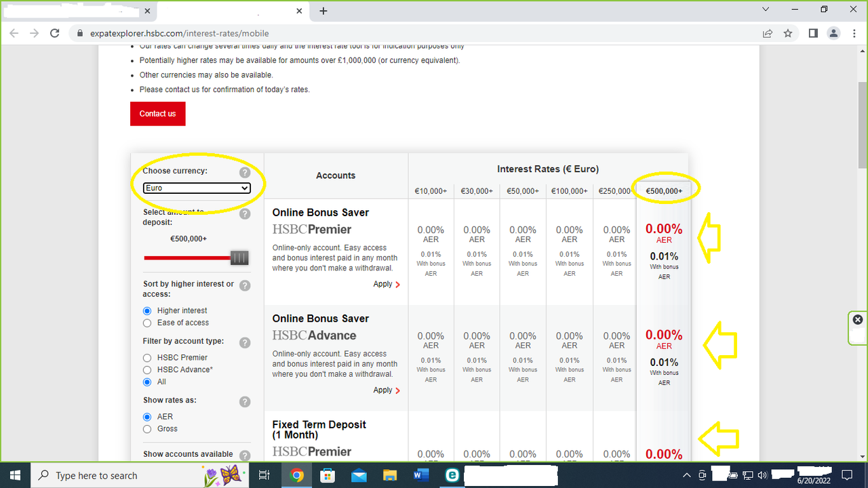Click help icon beside Show rates as

click(245, 402)
